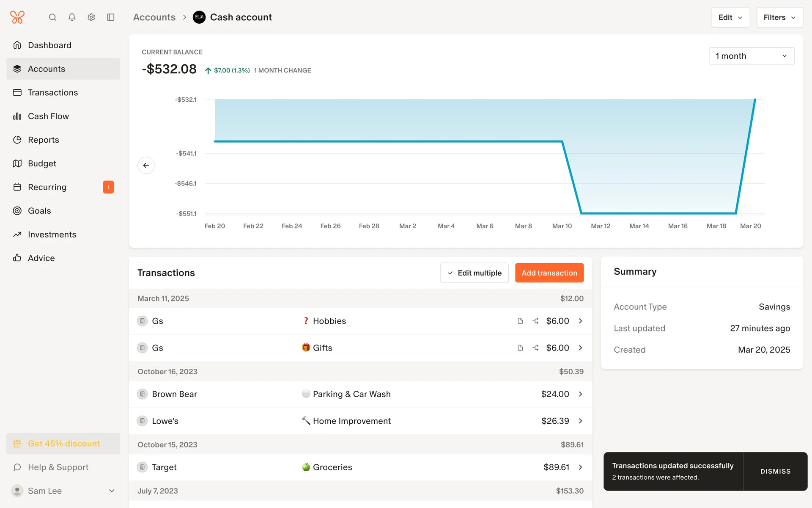Click the split icon on Gs Hobbies row

pos(535,321)
